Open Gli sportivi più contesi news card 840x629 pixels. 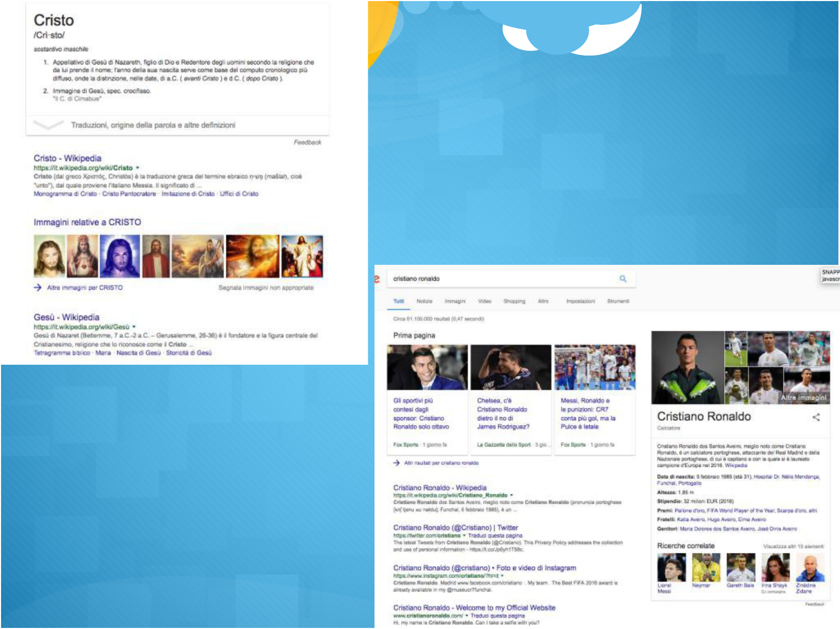pyautogui.click(x=427, y=399)
